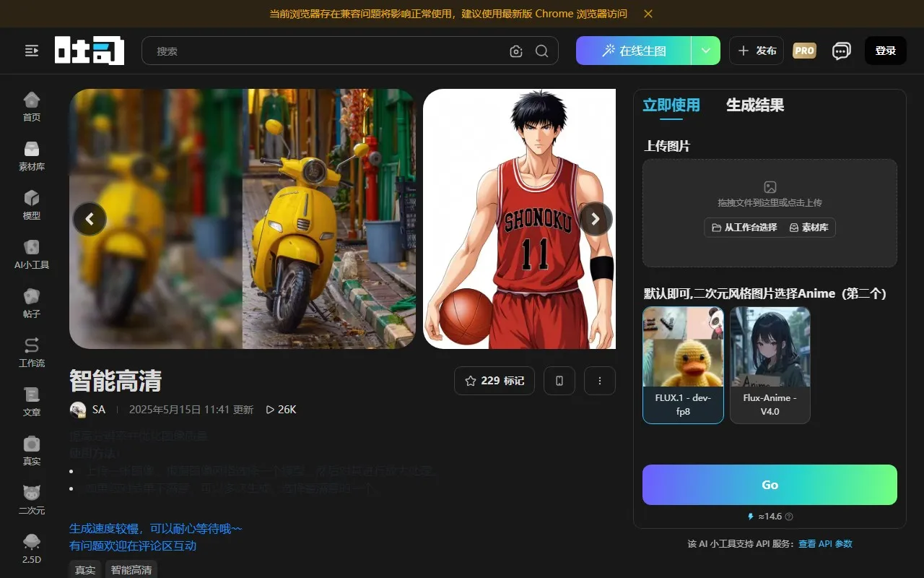Screen dimensions: 924x578
Task: Expand the 在线生图 dropdown arrow
Action: [705, 51]
